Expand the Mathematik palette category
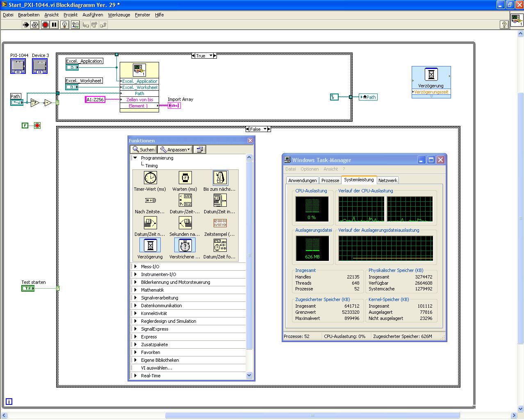 pos(153,290)
